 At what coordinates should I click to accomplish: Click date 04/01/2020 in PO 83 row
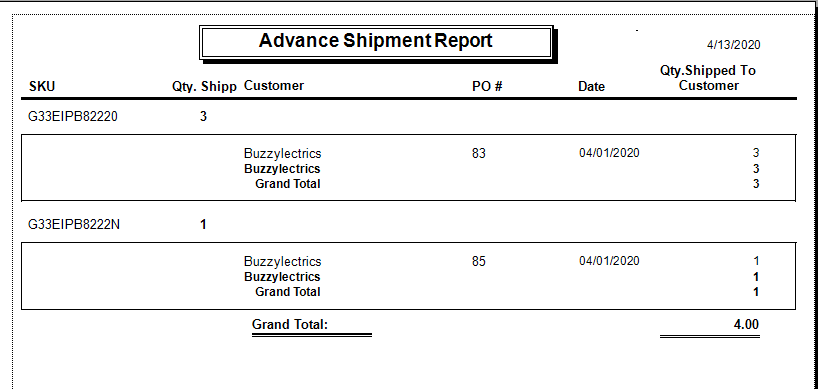(x=609, y=153)
